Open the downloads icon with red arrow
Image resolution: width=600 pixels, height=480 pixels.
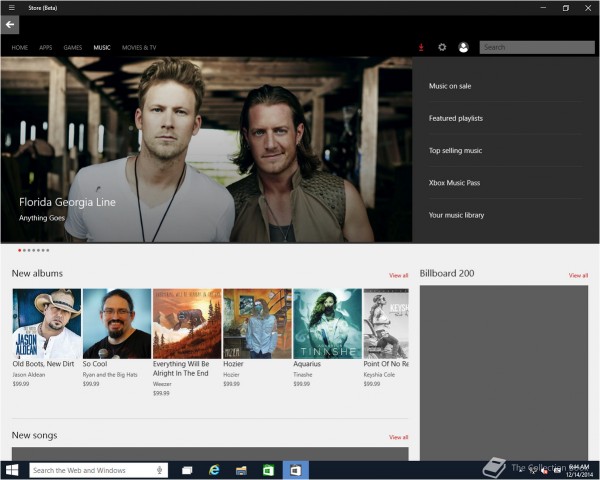tap(421, 47)
